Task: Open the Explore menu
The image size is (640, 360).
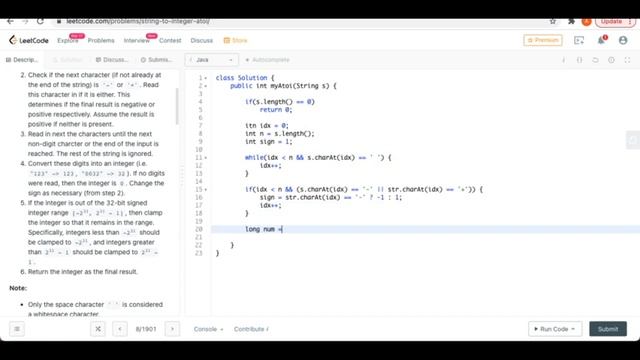Action: click(68, 40)
